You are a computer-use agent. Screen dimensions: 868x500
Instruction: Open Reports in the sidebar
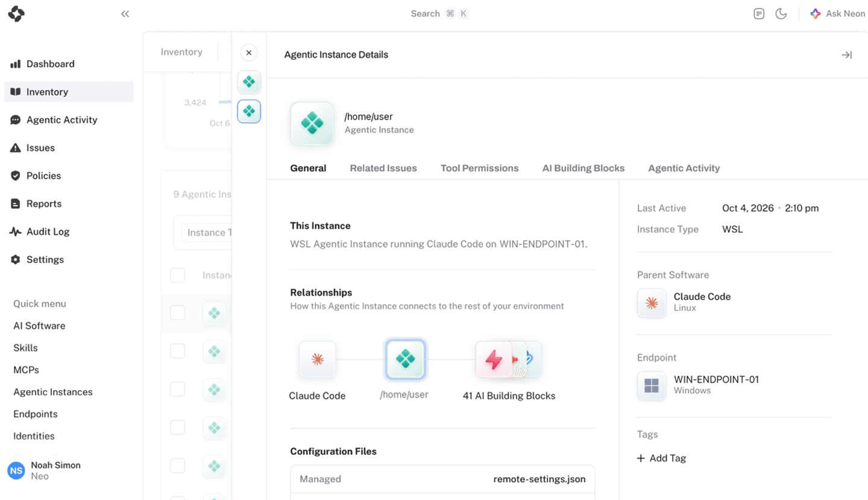(x=69, y=203)
